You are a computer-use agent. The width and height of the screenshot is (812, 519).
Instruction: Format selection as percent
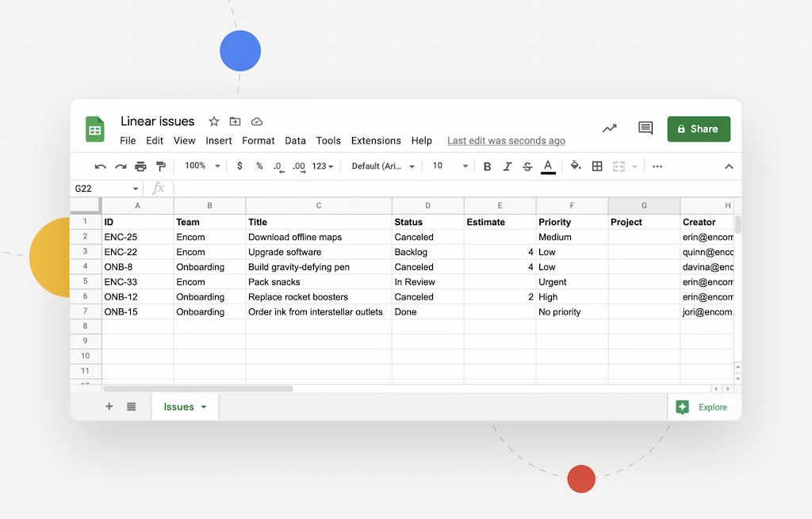pyautogui.click(x=260, y=166)
